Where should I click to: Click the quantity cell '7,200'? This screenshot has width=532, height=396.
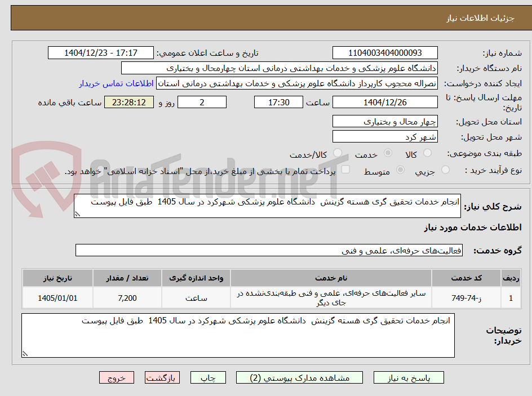(127, 298)
